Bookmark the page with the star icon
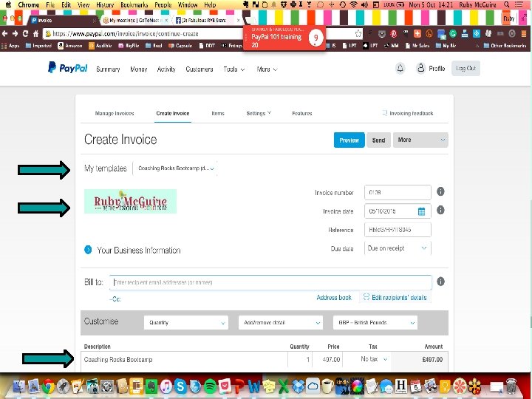Screen dimensions: 532x399 [358, 33]
